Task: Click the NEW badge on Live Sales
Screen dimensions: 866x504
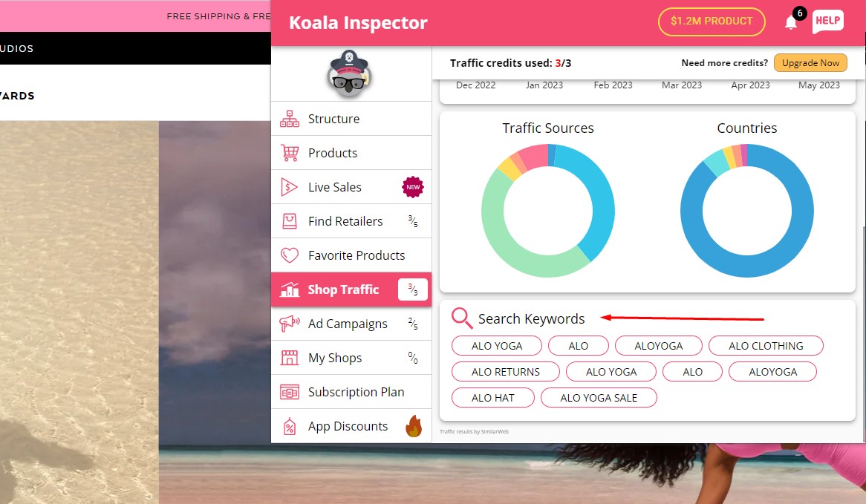Action: (412, 187)
